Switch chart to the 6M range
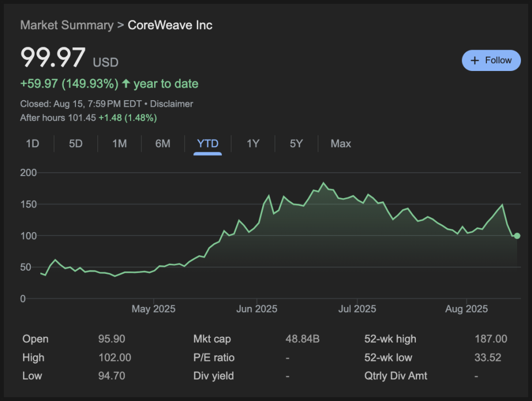 click(163, 144)
